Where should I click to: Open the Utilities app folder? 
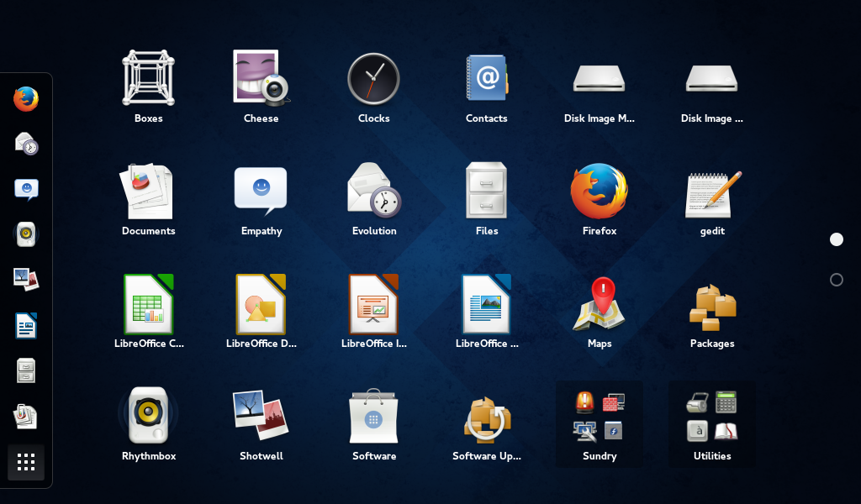(711, 416)
